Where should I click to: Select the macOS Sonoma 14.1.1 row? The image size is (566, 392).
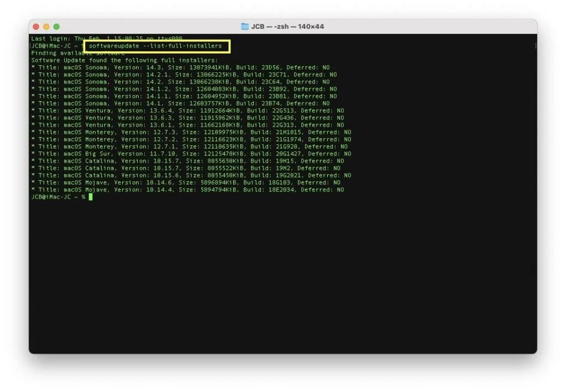click(x=184, y=96)
